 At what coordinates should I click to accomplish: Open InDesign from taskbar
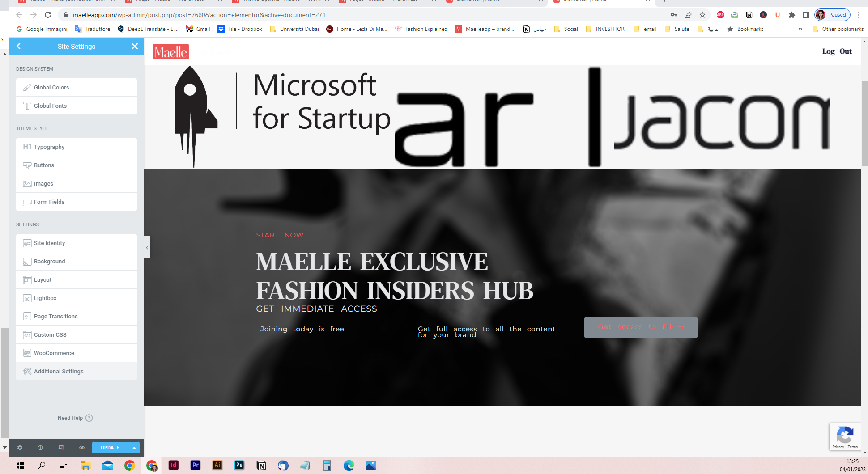coord(174,466)
